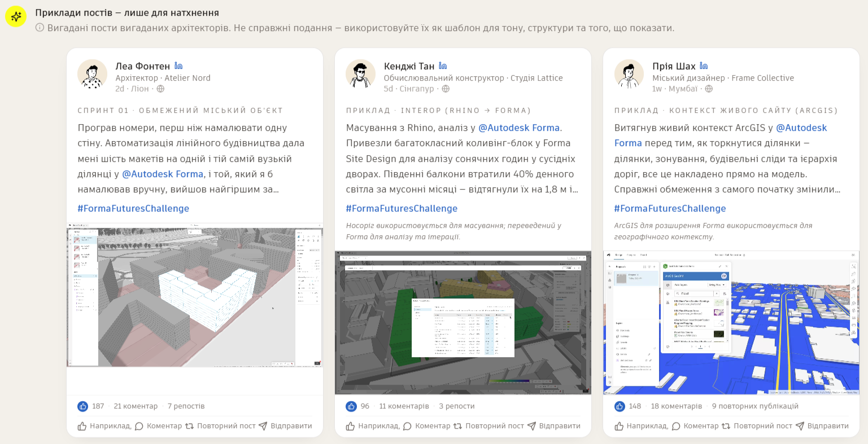The height and width of the screenshot is (444, 868).
Task: Repost Леа Фонтен's post
Action: (x=220, y=426)
